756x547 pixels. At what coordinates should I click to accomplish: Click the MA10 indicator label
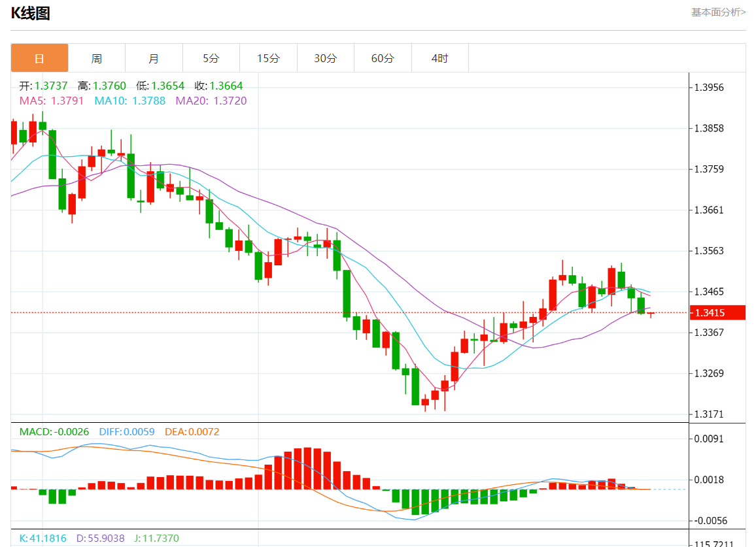pyautogui.click(x=129, y=101)
